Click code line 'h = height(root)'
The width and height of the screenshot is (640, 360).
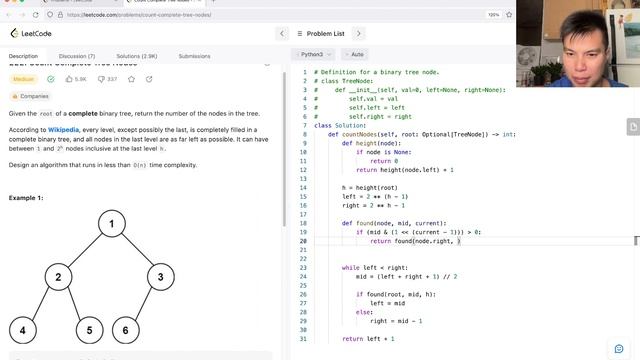[369, 188]
